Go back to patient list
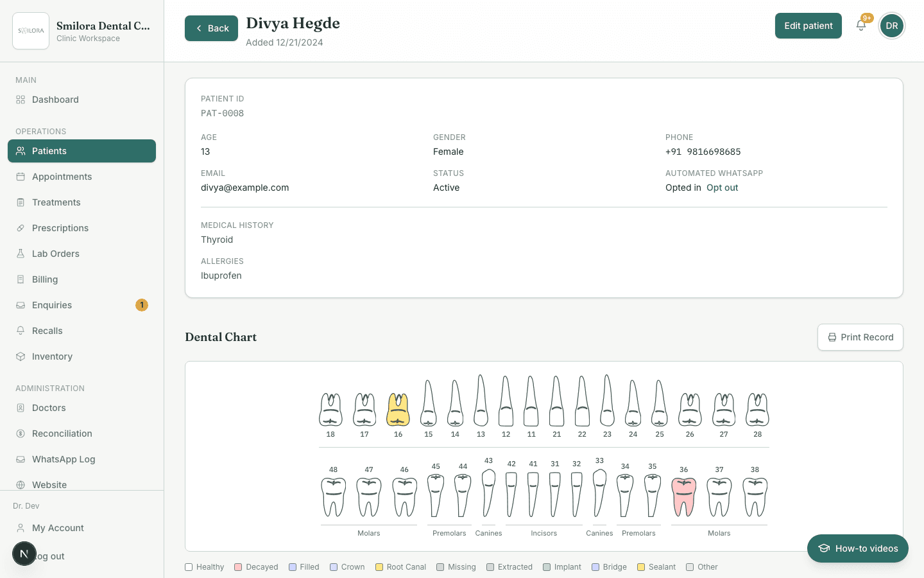 pos(211,28)
